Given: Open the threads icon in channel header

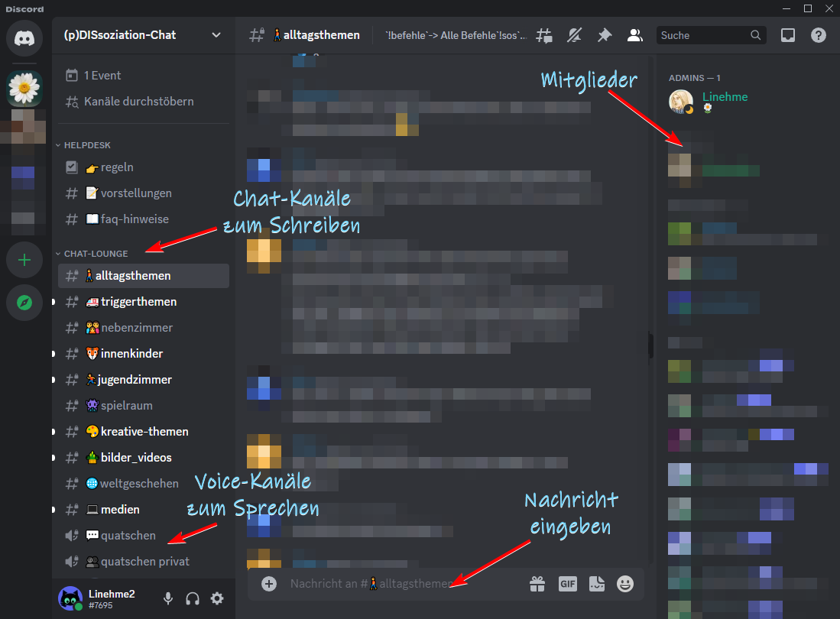Looking at the screenshot, I should (543, 35).
